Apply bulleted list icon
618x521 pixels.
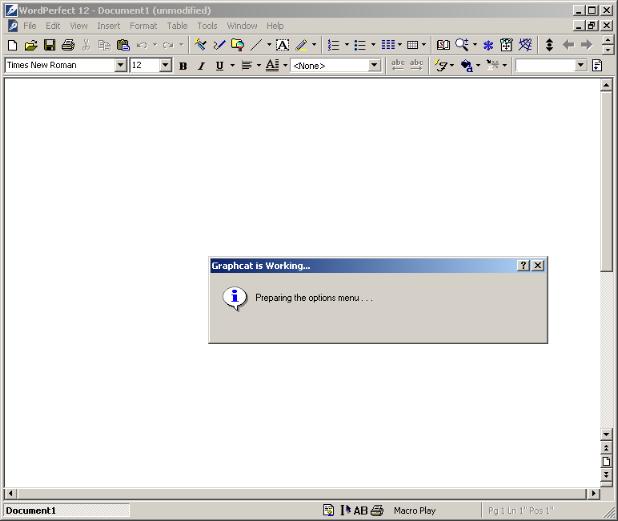360,45
